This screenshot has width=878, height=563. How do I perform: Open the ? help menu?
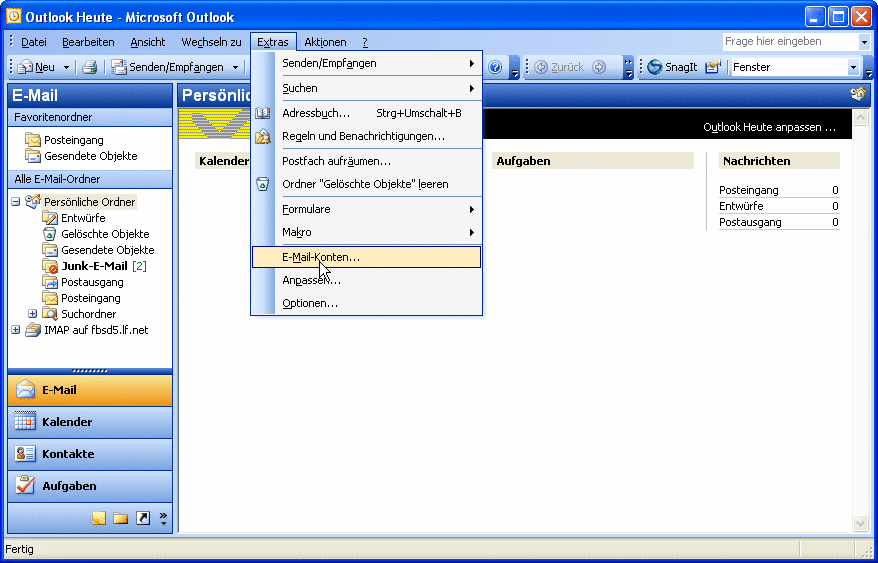pos(365,42)
